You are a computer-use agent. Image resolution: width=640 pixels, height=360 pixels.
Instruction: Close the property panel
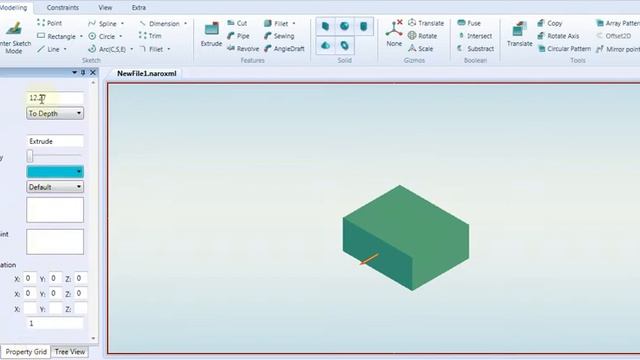pyautogui.click(x=93, y=72)
